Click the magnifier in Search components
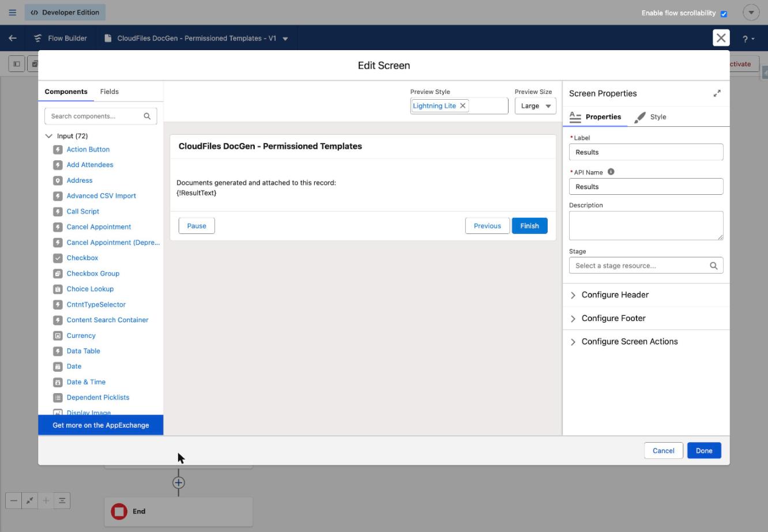768x532 pixels. tap(147, 116)
